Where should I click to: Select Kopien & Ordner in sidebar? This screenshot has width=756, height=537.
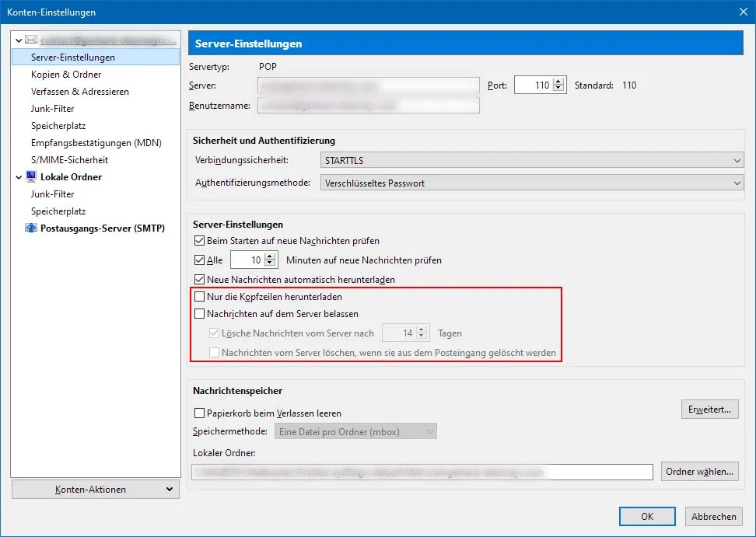(66, 74)
